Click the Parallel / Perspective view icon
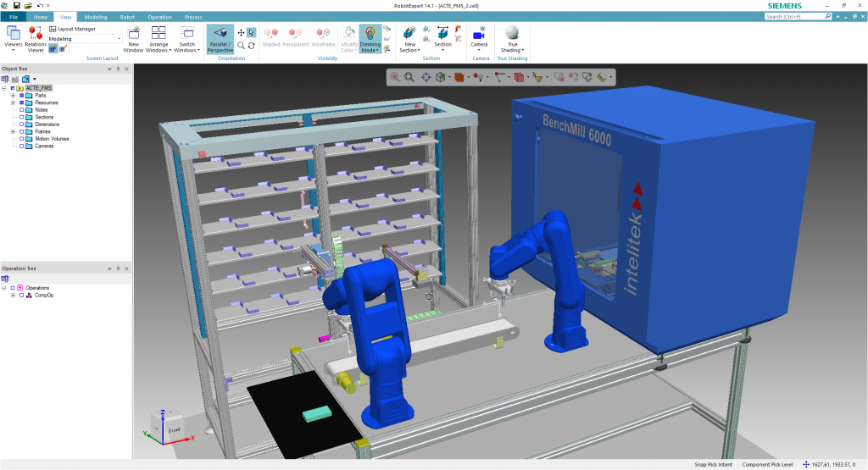 click(220, 33)
